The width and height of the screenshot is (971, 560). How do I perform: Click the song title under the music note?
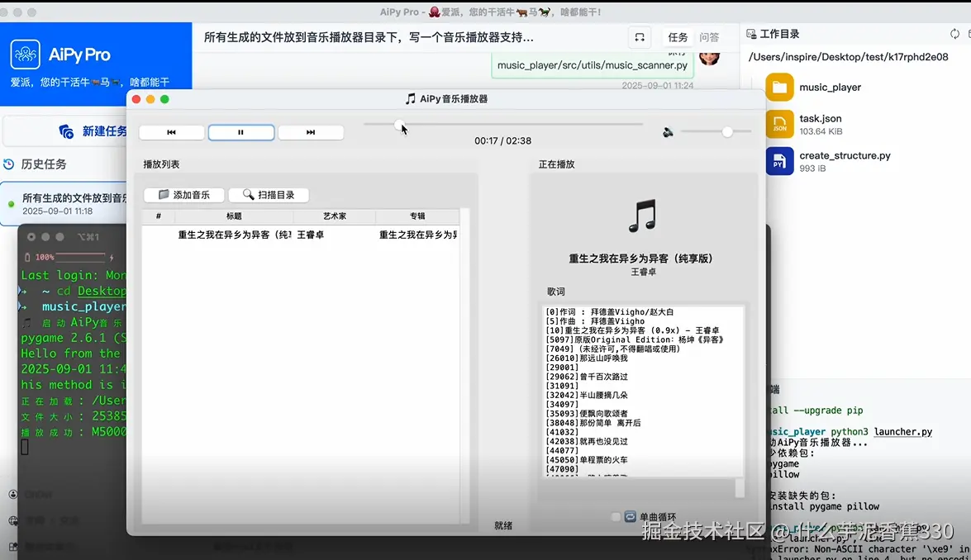click(641, 259)
